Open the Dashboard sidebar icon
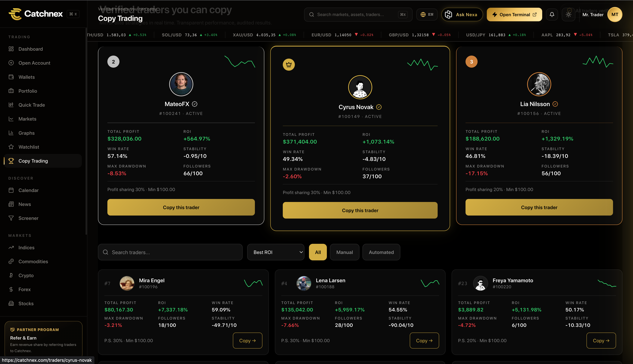633x364 pixels. point(11,49)
